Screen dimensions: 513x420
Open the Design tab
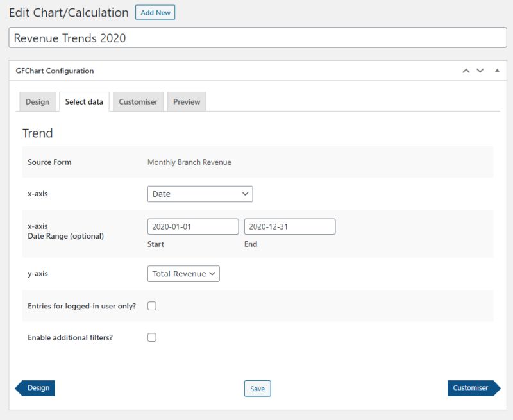[x=37, y=102]
